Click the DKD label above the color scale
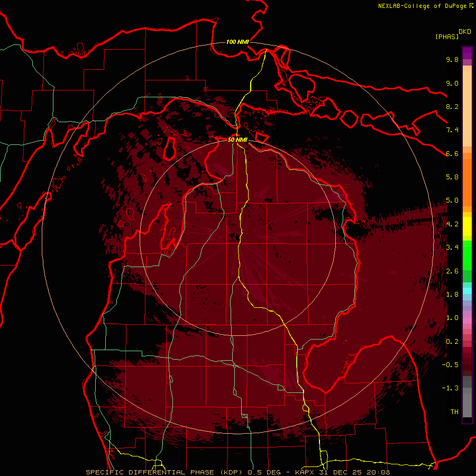Screen dimensions: 476x476 point(465,32)
